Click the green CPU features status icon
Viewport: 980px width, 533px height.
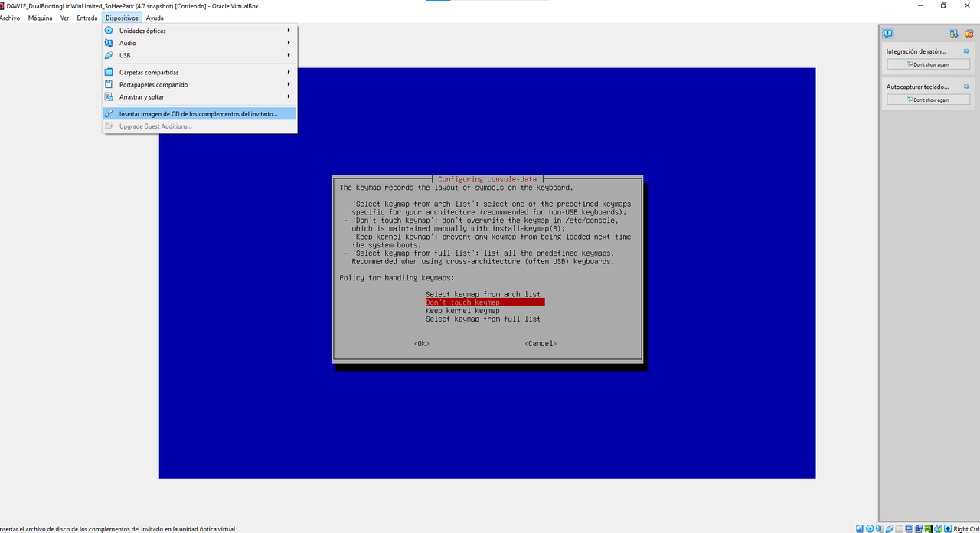(x=929, y=528)
